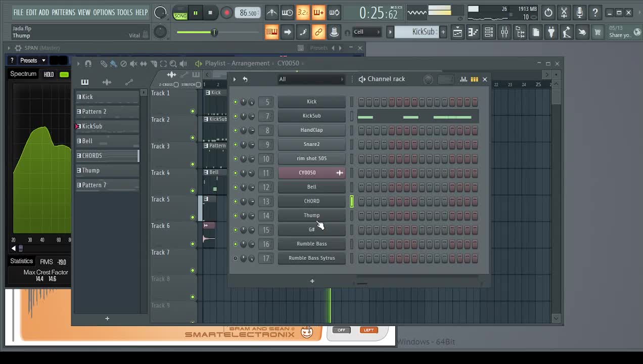Add a channel with plus below the rack
The height and width of the screenshot is (364, 643).
[312, 281]
